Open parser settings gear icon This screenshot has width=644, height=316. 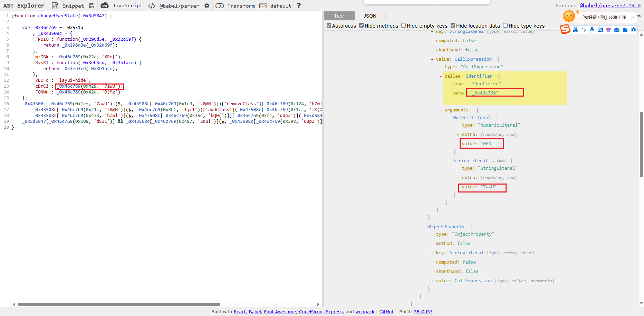(x=207, y=6)
